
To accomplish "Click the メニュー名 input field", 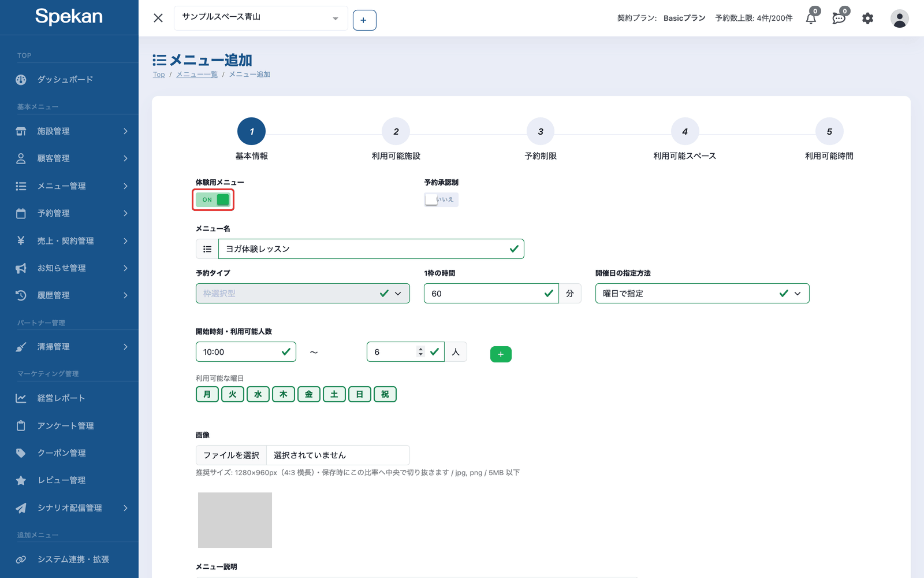I will click(371, 249).
